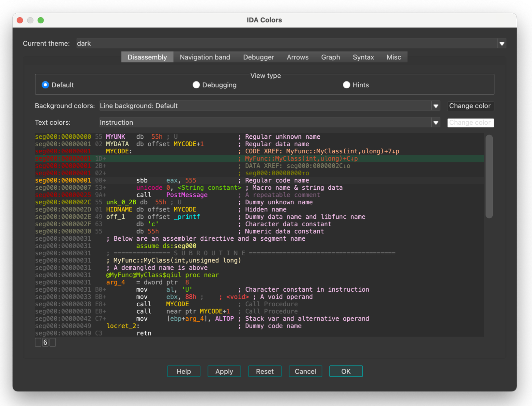This screenshot has height=406, width=532.
Task: Expand the Text colors Instruction dropdown
Action: coord(436,123)
